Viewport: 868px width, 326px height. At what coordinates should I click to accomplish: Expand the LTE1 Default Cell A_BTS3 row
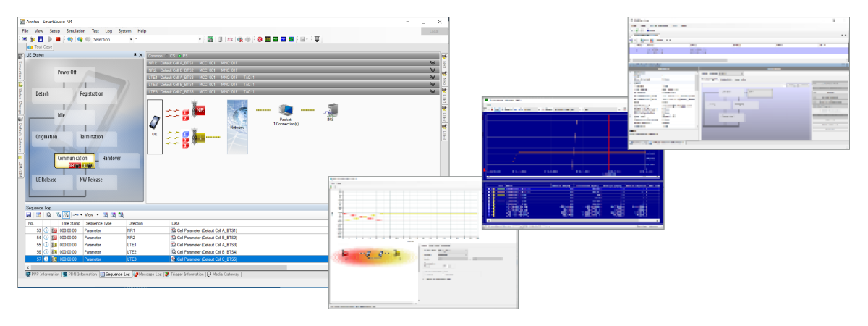(433, 77)
